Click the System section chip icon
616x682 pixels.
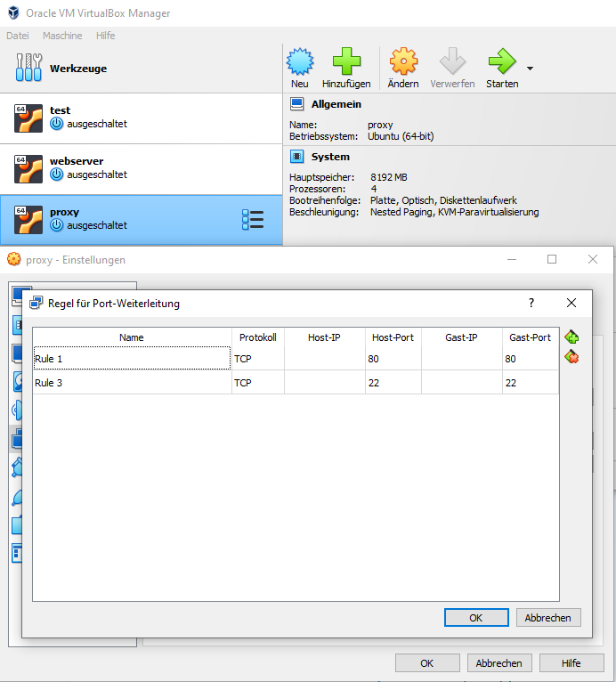coord(297,157)
